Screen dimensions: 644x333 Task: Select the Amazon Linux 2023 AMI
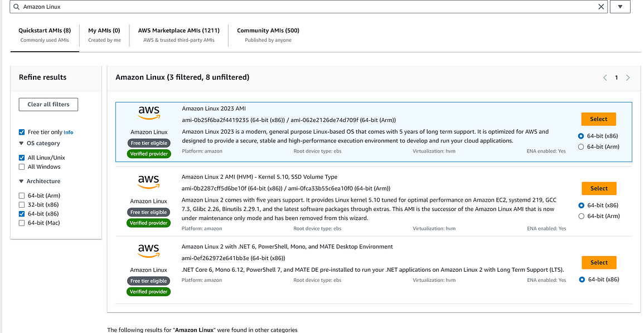pyautogui.click(x=598, y=119)
